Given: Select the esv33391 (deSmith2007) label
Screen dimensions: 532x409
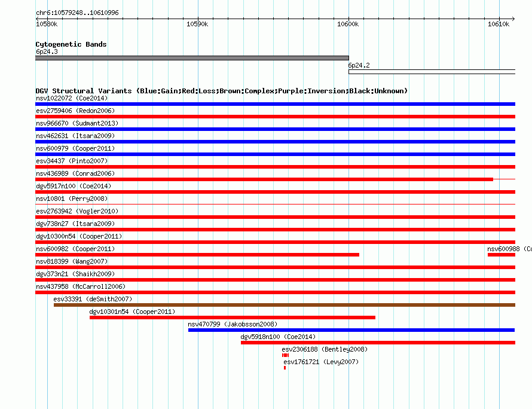Looking at the screenshot, I should (93, 300).
